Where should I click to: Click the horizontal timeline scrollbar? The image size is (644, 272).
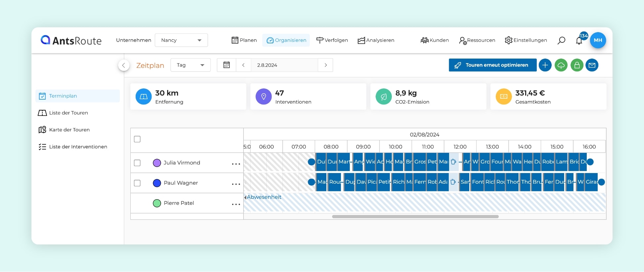tap(415, 217)
